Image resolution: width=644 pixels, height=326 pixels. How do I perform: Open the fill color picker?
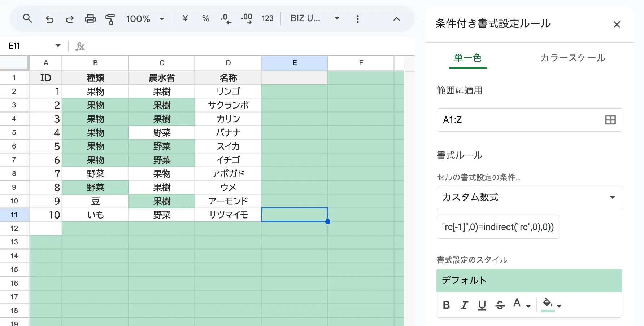pos(552,305)
